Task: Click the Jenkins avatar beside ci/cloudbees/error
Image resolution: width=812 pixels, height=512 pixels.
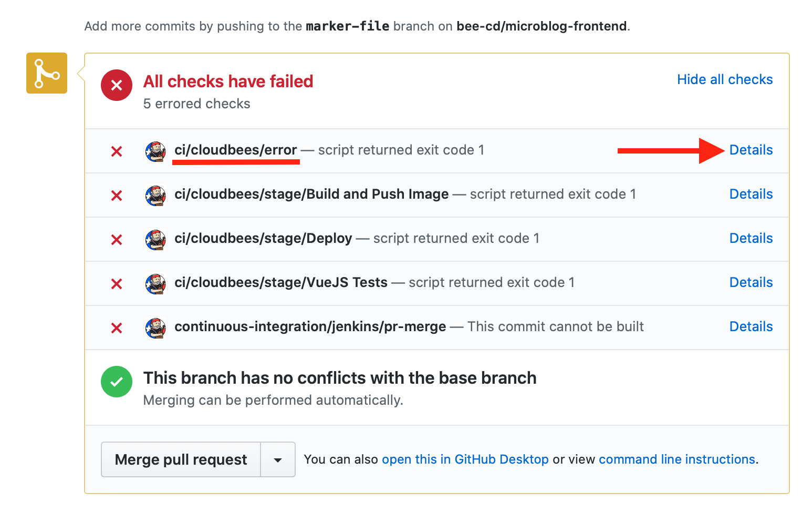Action: pyautogui.click(x=155, y=151)
